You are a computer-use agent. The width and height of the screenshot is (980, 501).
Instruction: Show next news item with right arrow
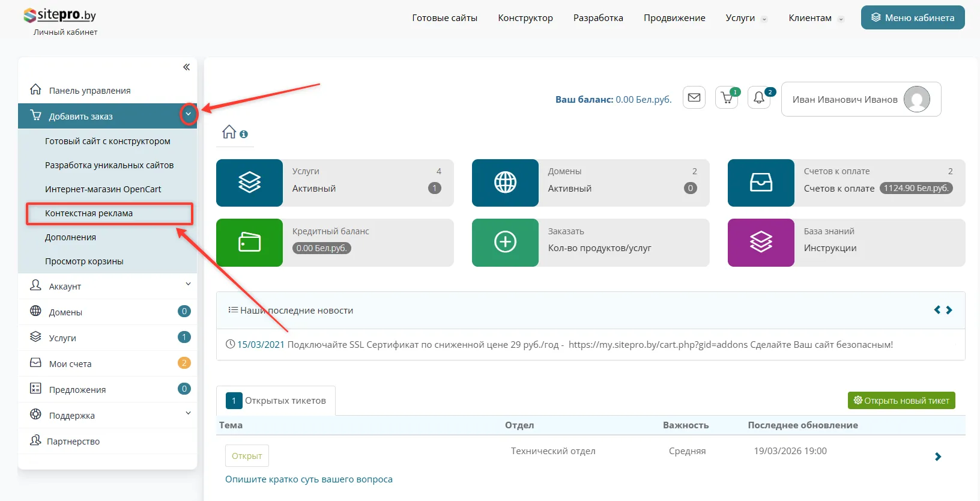pos(949,310)
